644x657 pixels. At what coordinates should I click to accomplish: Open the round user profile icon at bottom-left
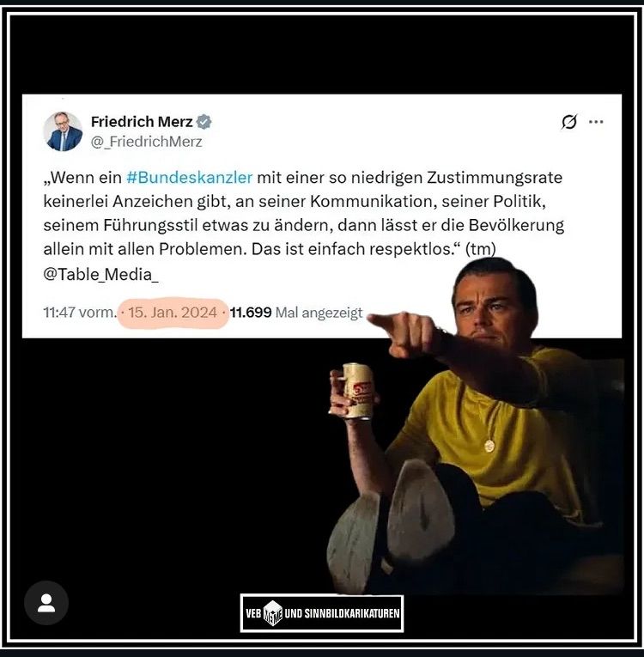[46, 603]
